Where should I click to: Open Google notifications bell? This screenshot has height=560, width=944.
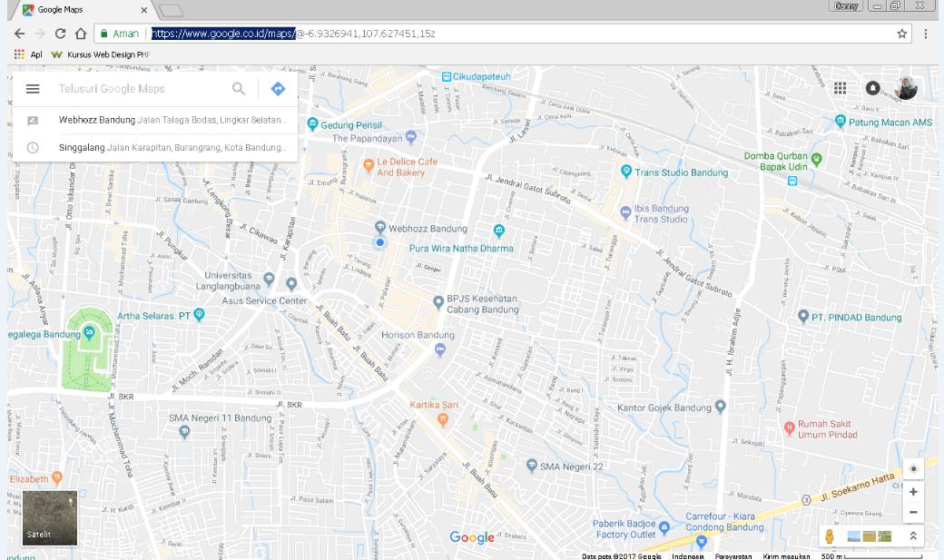872,88
